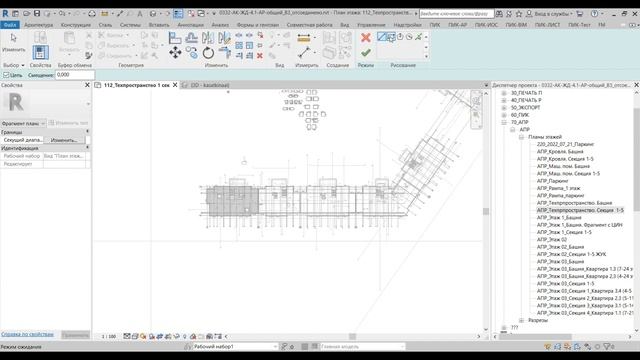This screenshot has width=640, height=360.
Task: Click the keyword search field in title bar
Action: (x=456, y=13)
